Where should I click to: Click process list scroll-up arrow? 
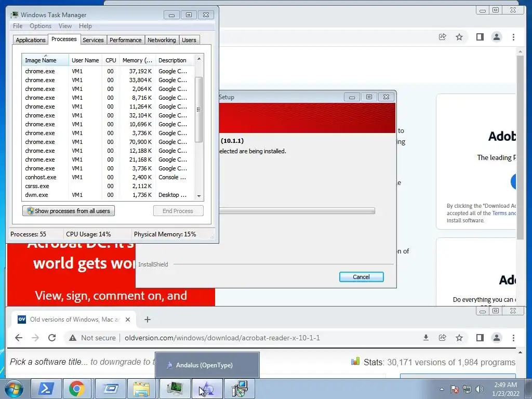click(199, 59)
